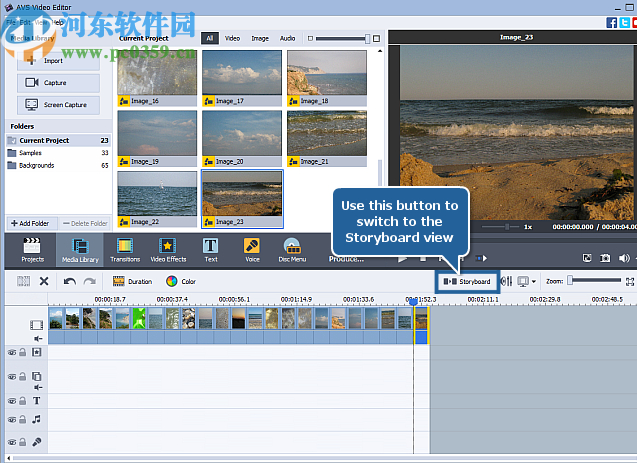Open the Transitions section
637x463 pixels.
pos(125,249)
